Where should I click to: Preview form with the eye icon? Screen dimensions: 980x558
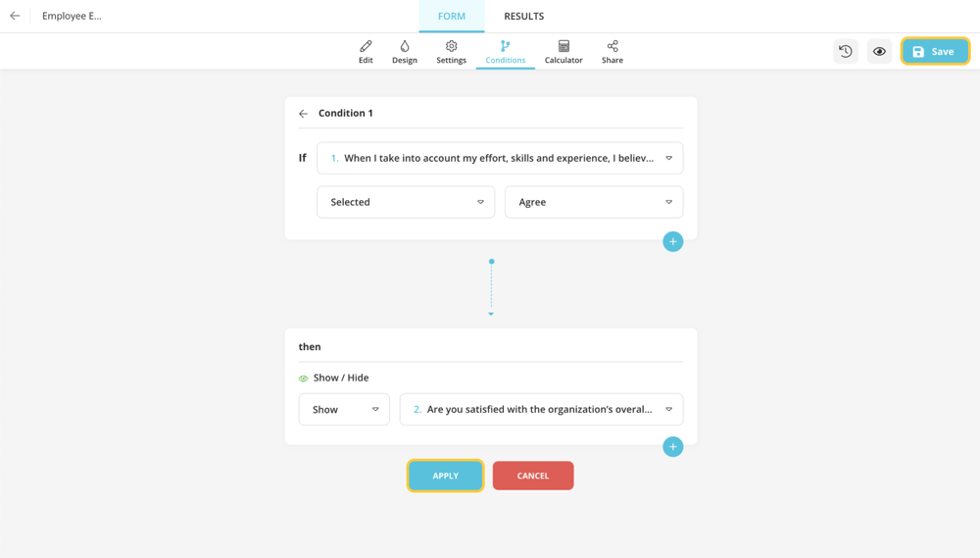[879, 52]
